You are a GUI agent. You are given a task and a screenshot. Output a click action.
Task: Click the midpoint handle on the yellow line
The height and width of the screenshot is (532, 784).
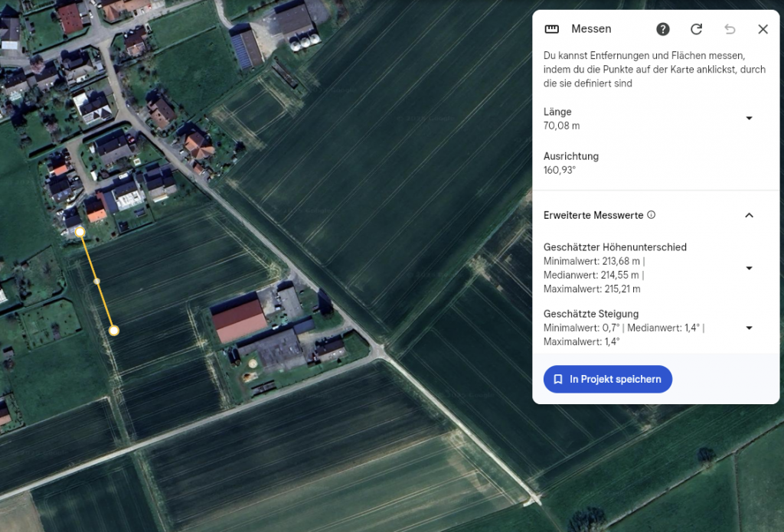(96, 281)
